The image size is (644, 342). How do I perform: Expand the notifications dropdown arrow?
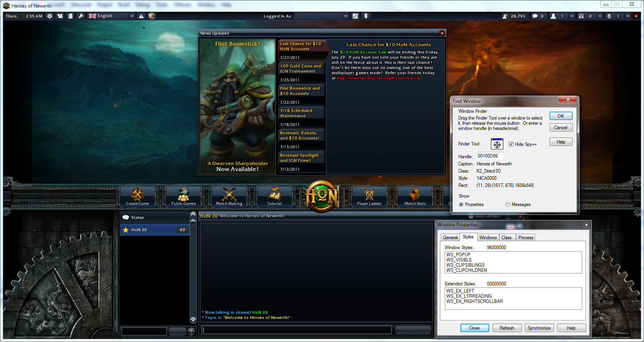628,16
